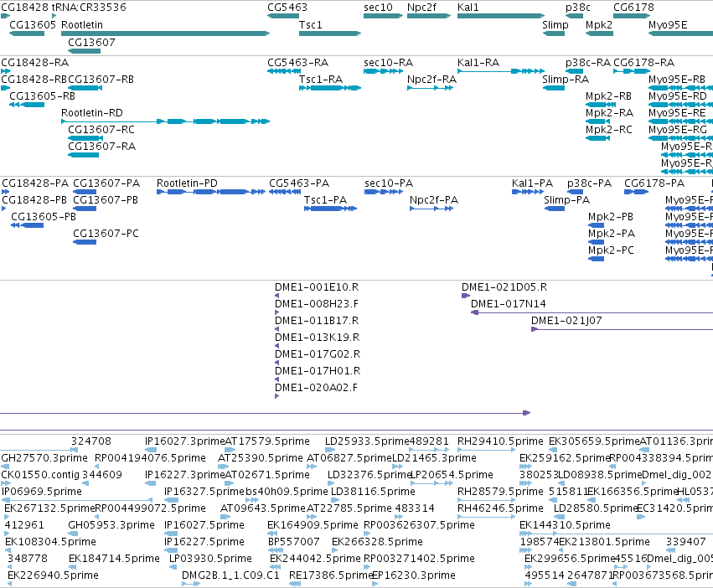Click the CG13605 gene label

[33, 24]
